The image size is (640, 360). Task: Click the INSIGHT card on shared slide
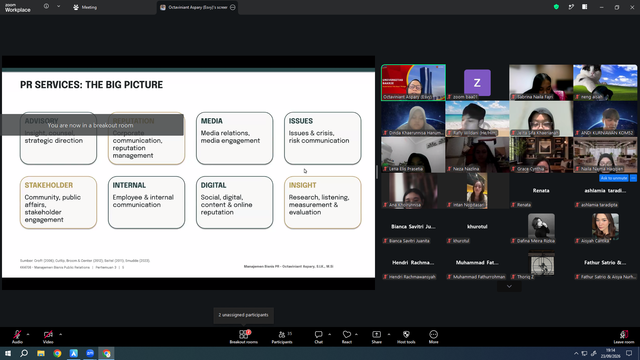(322, 202)
